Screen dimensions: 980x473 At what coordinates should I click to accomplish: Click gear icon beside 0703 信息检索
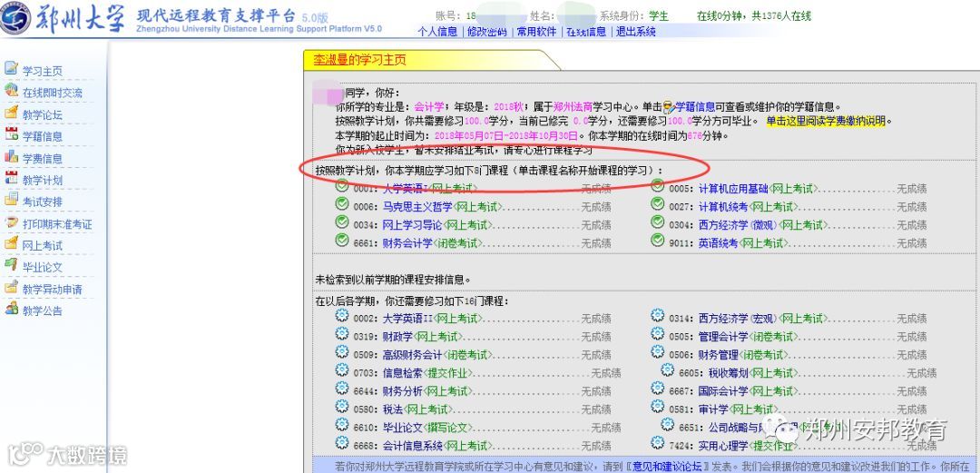(342, 370)
